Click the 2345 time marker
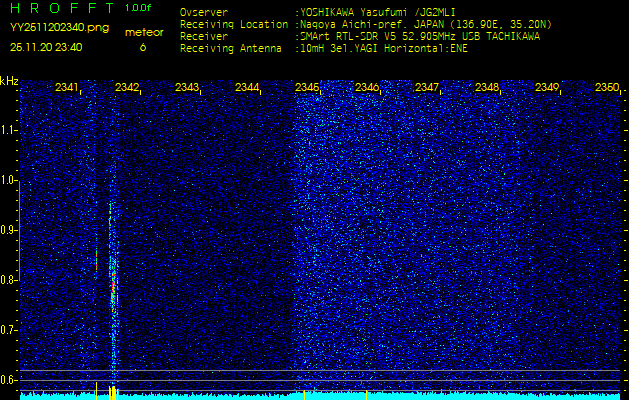This screenshot has height=400, width=629. [307, 87]
